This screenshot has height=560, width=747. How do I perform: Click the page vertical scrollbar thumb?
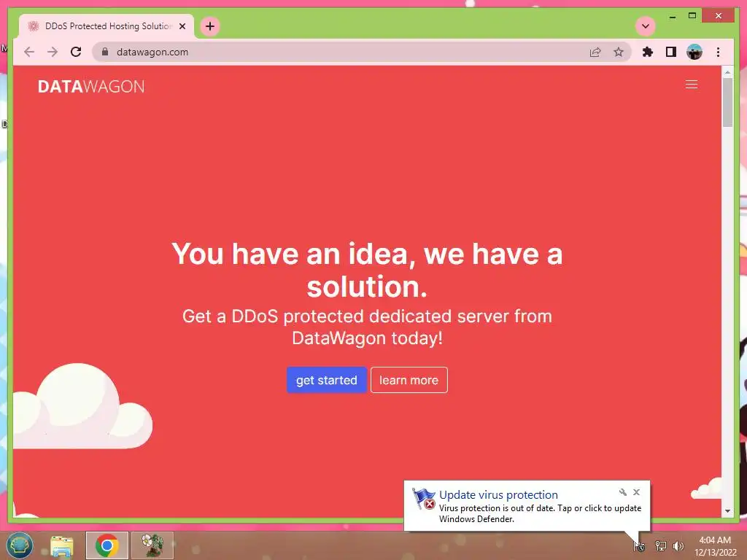click(x=727, y=102)
